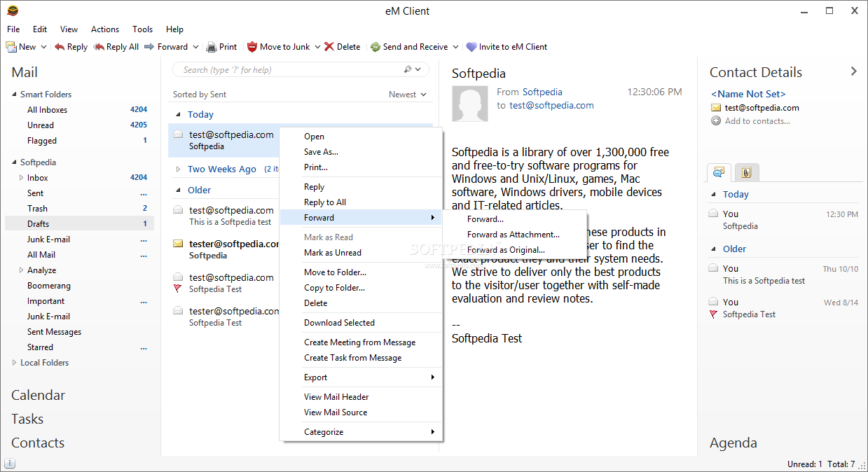The width and height of the screenshot is (868, 472).
Task: Click the Reply toolbar icon
Action: 60,47
